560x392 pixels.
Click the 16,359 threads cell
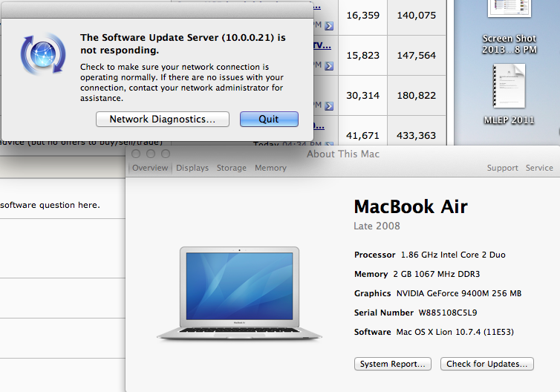(363, 16)
